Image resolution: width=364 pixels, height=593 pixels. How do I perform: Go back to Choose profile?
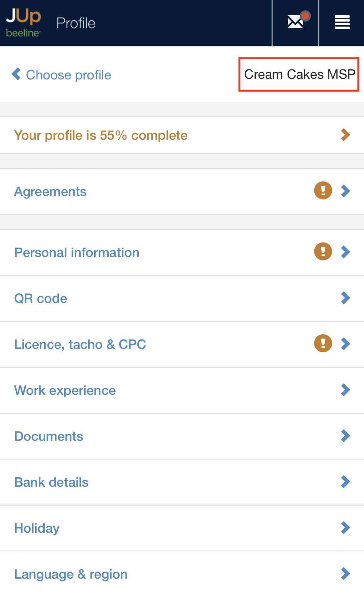(x=68, y=75)
